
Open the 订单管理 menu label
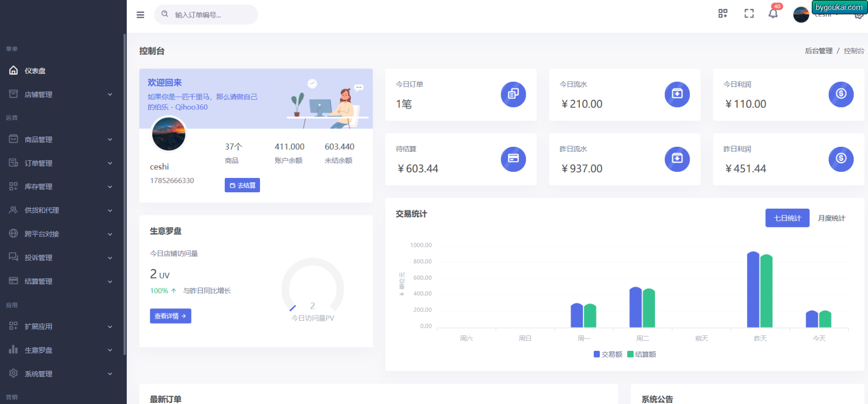38,163
